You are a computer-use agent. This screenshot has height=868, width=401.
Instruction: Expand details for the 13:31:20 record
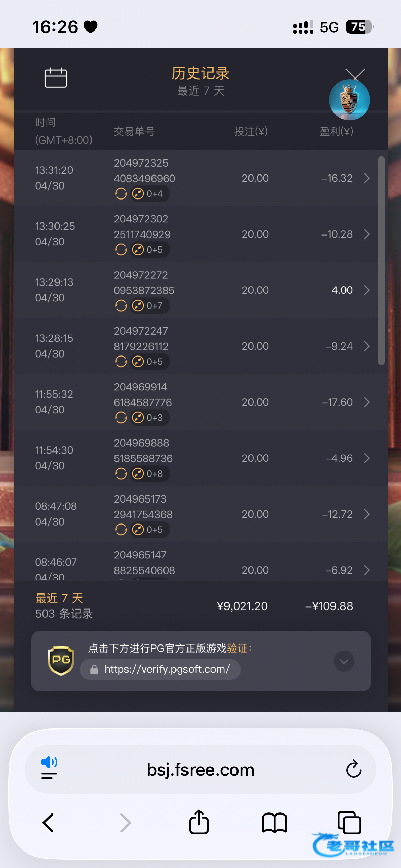(x=367, y=178)
